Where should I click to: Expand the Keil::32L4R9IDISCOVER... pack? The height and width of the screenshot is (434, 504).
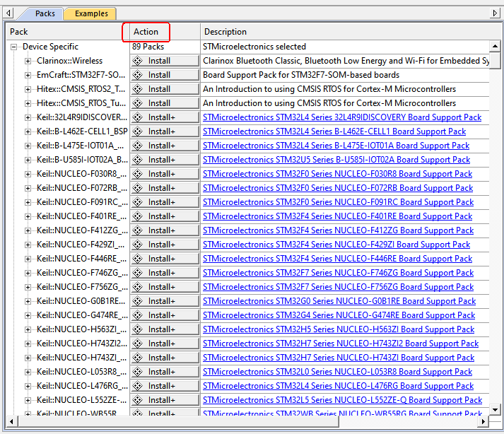[x=28, y=117]
